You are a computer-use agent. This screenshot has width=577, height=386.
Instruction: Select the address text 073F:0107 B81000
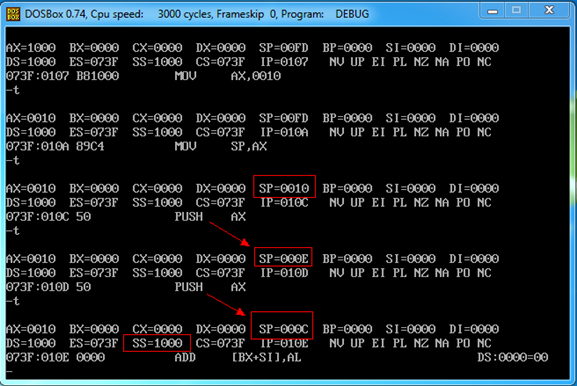(x=63, y=76)
